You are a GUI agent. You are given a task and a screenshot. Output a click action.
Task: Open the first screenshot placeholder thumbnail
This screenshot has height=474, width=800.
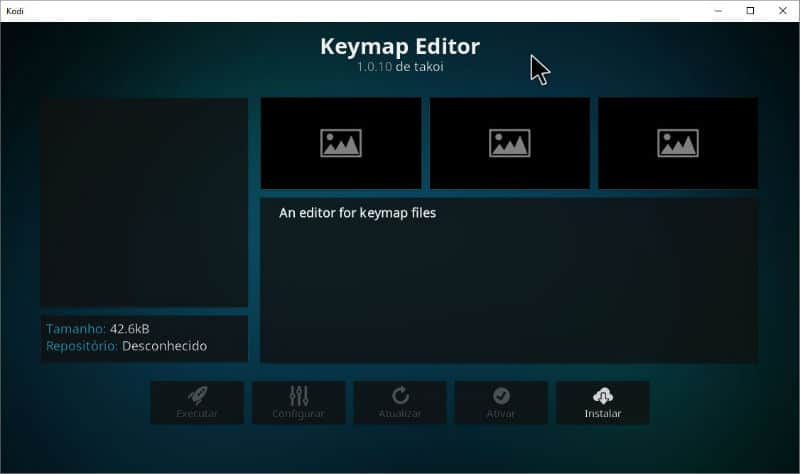[341, 143]
